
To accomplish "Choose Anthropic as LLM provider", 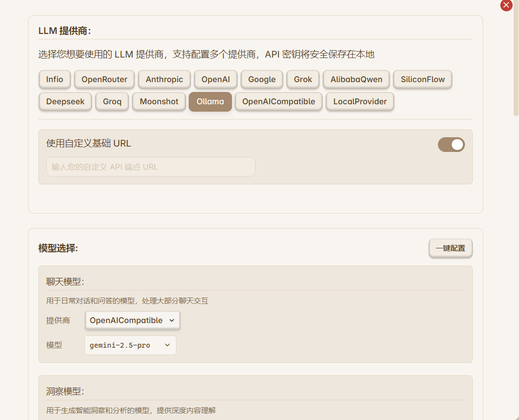I will point(164,80).
